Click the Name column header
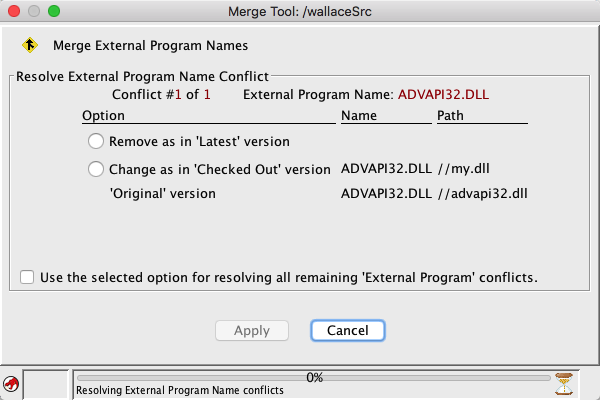 pos(357,116)
